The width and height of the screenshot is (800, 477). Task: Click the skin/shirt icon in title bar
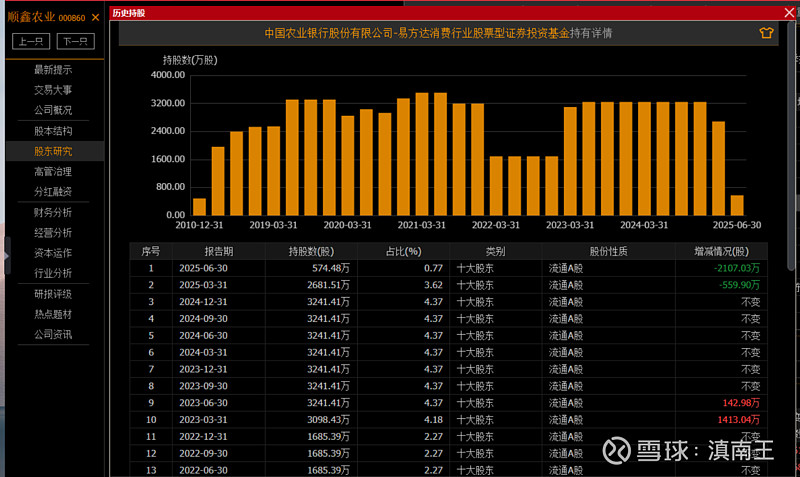[x=766, y=33]
